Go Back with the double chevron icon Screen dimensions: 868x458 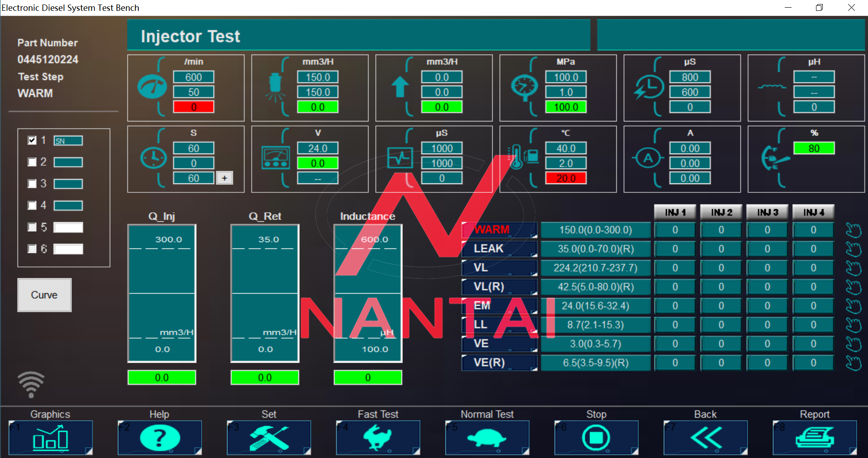coord(706,438)
